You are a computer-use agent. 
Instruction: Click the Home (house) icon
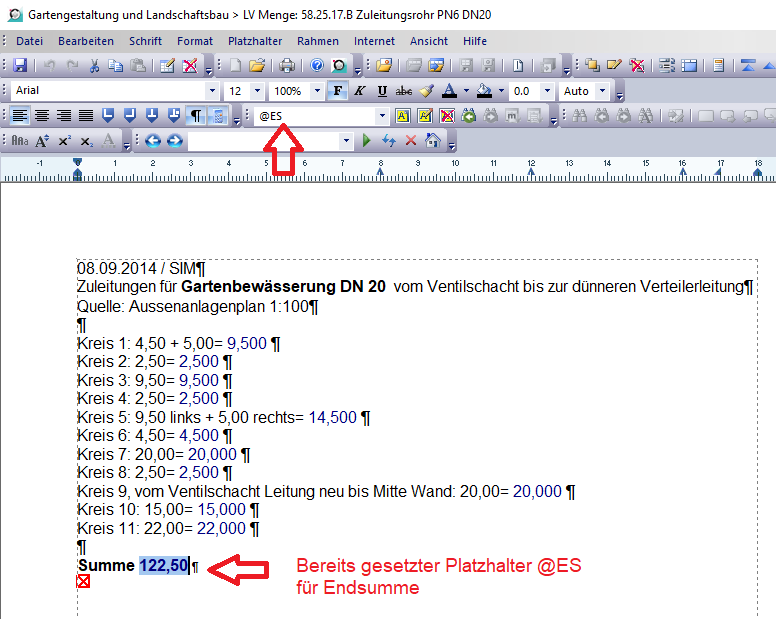(x=433, y=141)
